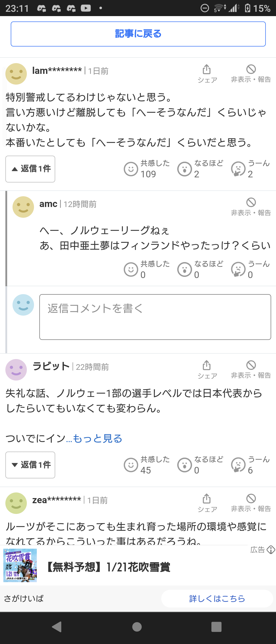
Task: Toggle 共感した reaction with 109 count
Action: pos(147,169)
